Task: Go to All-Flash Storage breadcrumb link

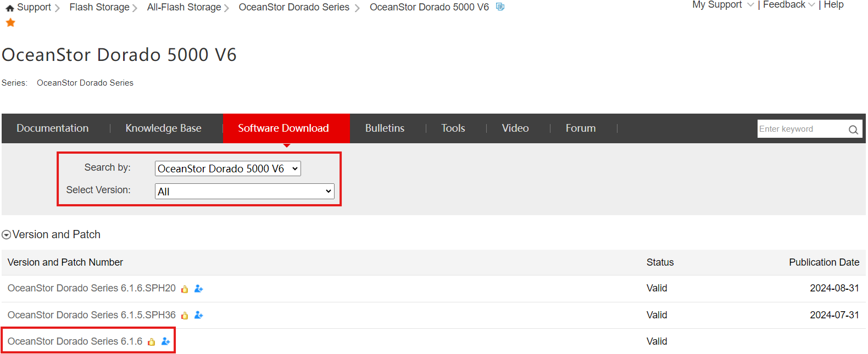Action: (x=184, y=7)
